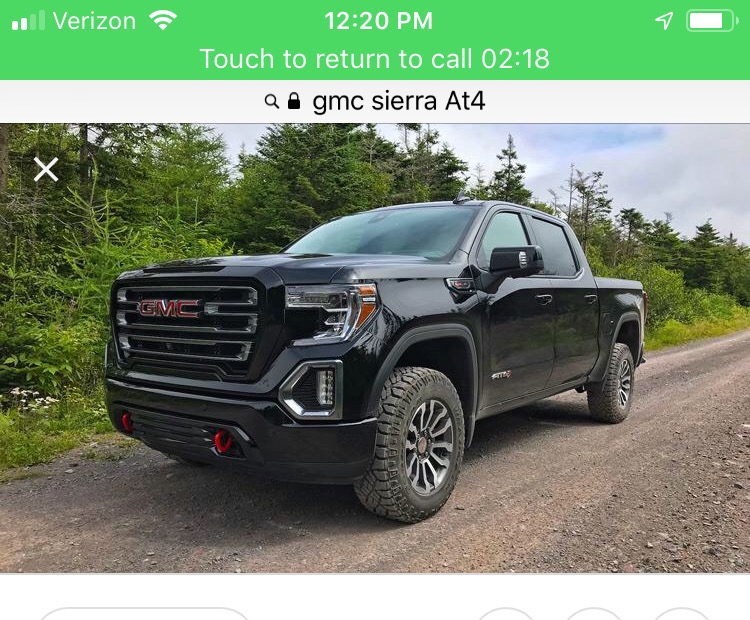The height and width of the screenshot is (620, 750).
Task: Tap the cellular signal bars
Action: (x=28, y=21)
